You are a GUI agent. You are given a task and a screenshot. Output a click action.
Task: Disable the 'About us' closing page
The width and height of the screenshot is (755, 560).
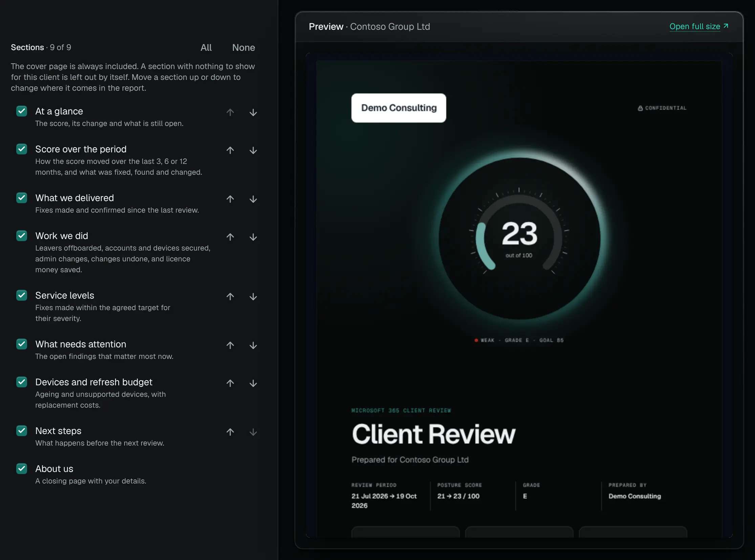[22, 469]
